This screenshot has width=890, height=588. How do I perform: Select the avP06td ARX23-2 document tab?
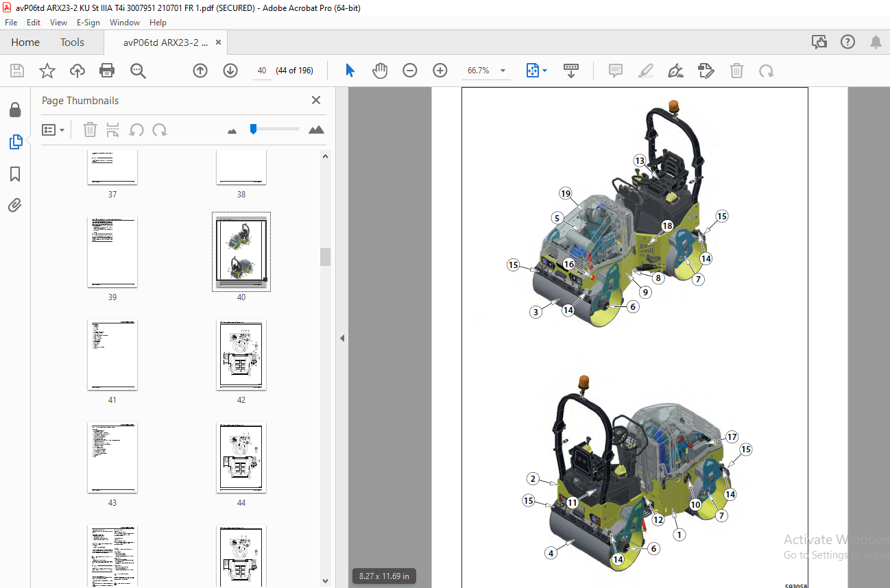point(165,42)
